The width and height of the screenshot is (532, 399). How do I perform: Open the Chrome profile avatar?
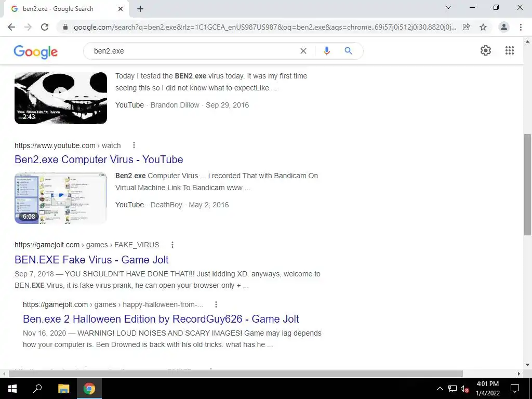coord(504,27)
